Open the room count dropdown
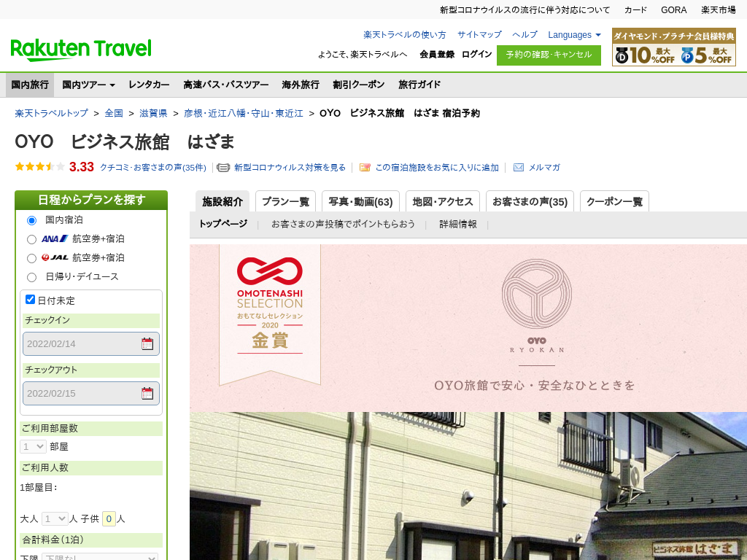747x560 pixels. (33, 447)
